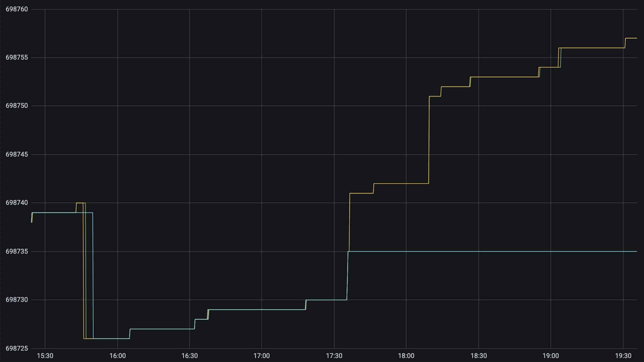Click the 19:00 time axis label
This screenshot has height=362, width=644.
551,356
